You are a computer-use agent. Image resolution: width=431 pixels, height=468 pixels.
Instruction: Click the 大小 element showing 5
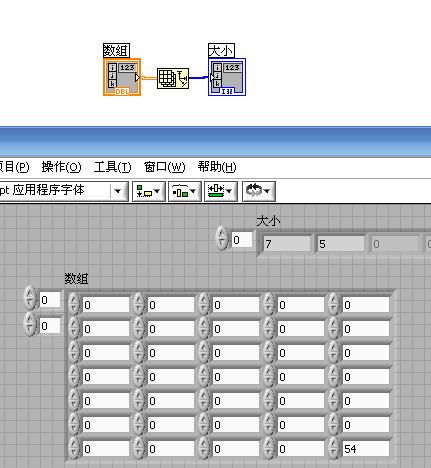341,244
